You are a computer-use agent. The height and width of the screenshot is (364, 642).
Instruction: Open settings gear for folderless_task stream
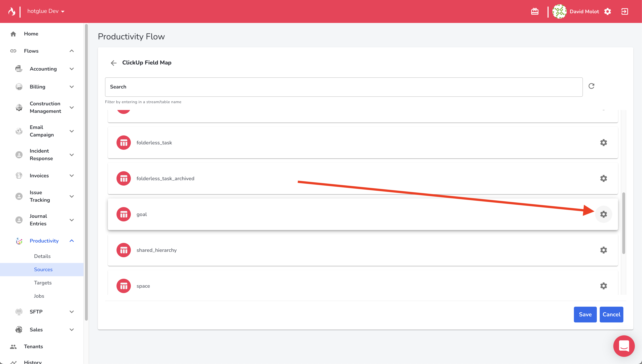[603, 142]
